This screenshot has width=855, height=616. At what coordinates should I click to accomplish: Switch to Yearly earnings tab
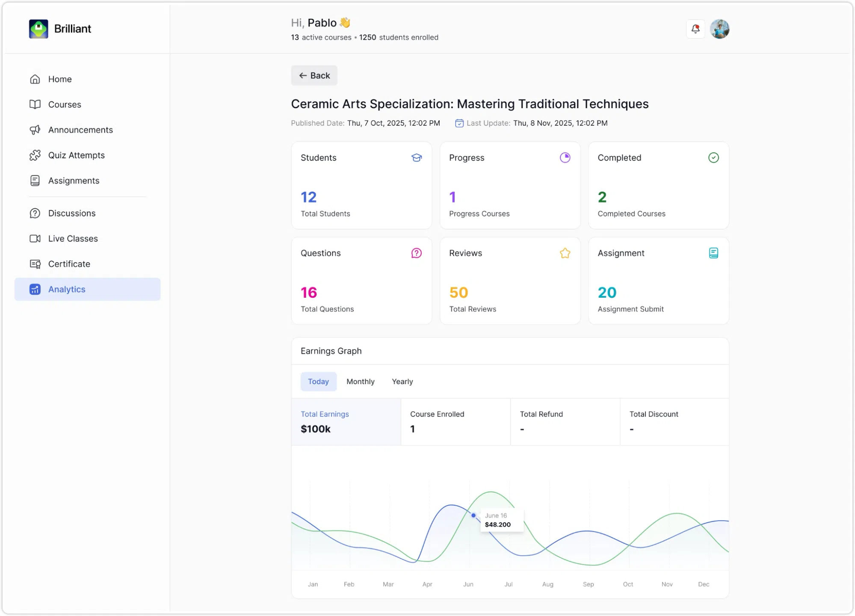402,381
